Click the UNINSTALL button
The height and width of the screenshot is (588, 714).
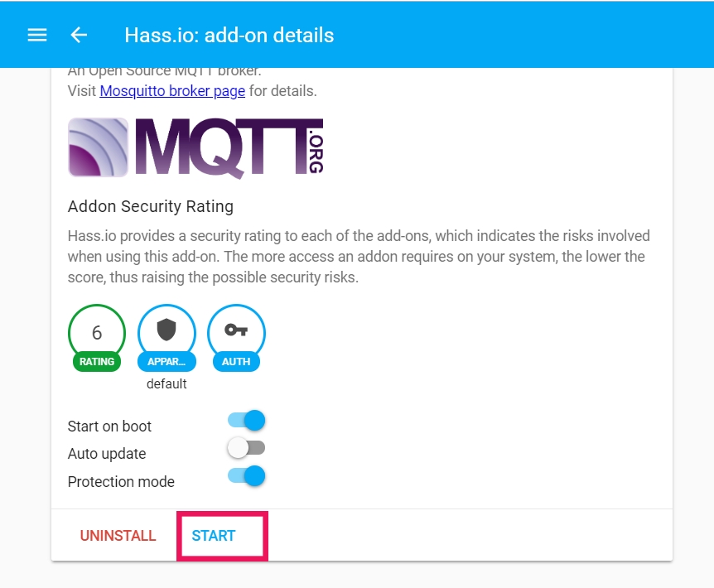tap(118, 536)
